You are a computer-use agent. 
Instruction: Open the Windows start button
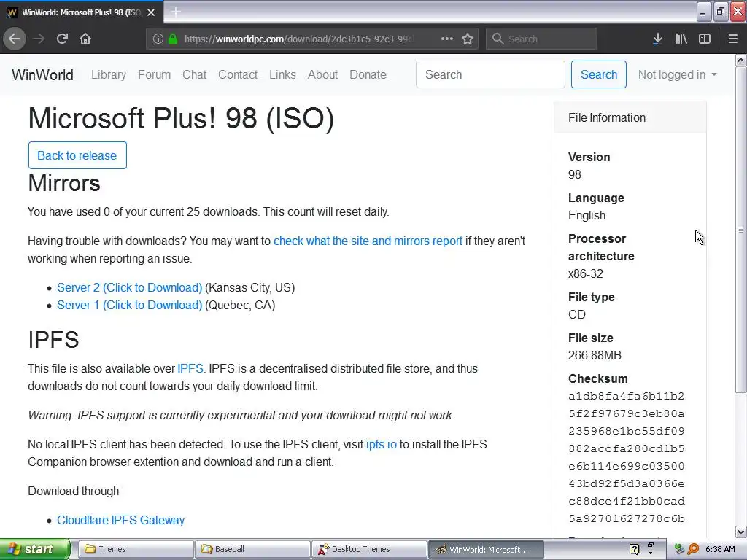35,549
